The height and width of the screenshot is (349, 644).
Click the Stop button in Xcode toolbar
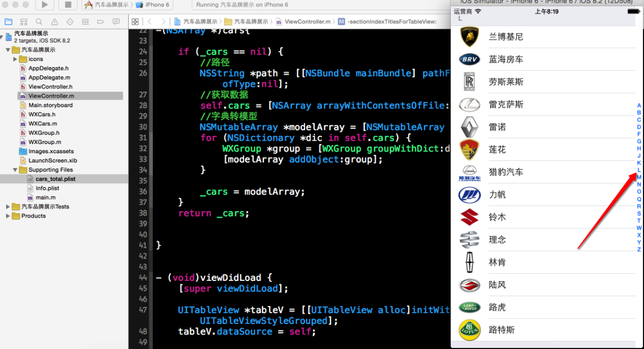68,4
